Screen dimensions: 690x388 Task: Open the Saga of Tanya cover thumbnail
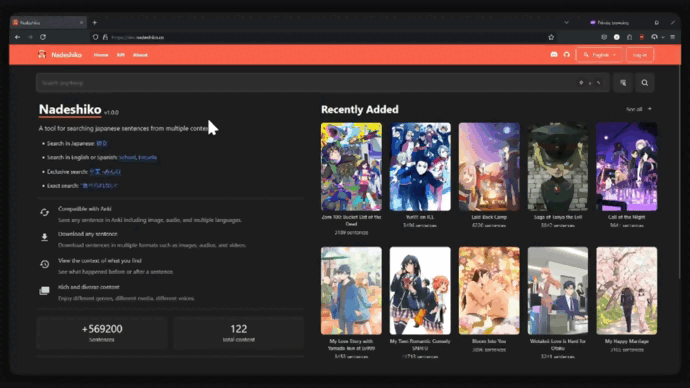pos(558,167)
